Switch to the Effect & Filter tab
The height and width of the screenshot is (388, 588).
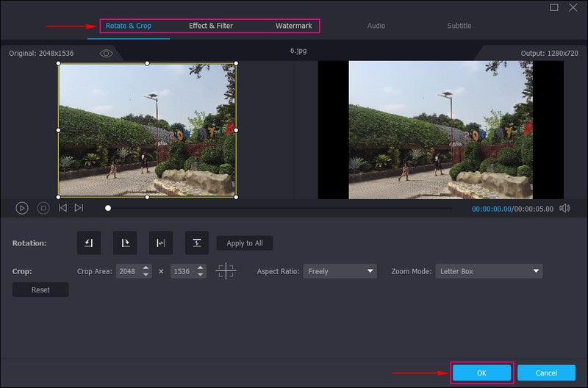211,26
